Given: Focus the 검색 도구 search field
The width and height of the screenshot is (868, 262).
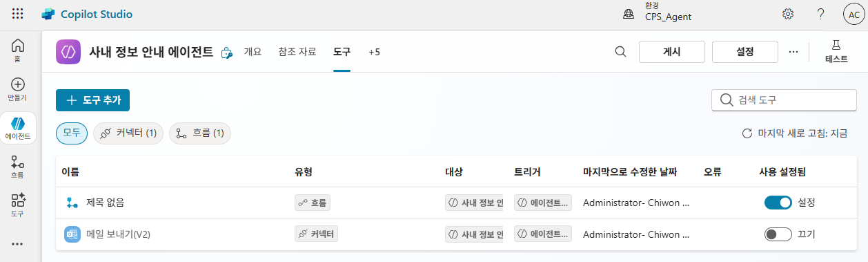Looking at the screenshot, I should click(785, 100).
